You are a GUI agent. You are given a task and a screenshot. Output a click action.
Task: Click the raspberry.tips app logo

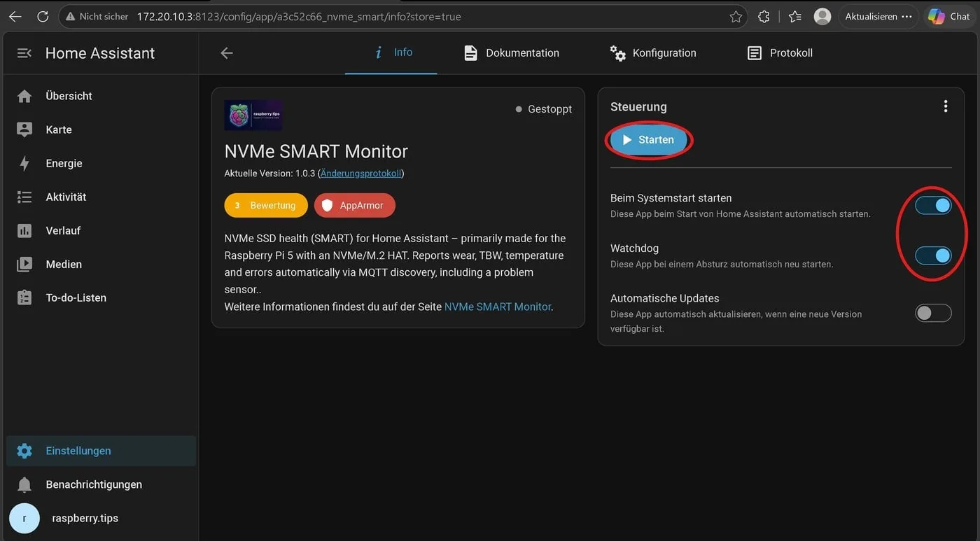point(253,115)
